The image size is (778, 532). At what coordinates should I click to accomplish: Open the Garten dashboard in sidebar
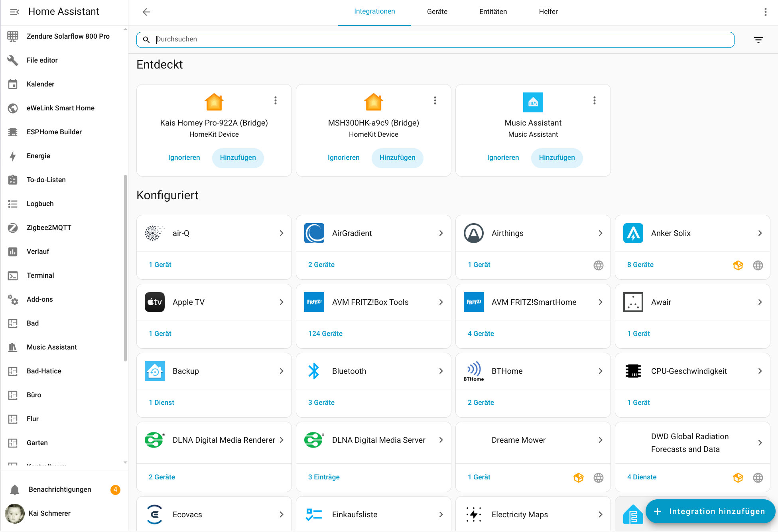click(x=64, y=443)
